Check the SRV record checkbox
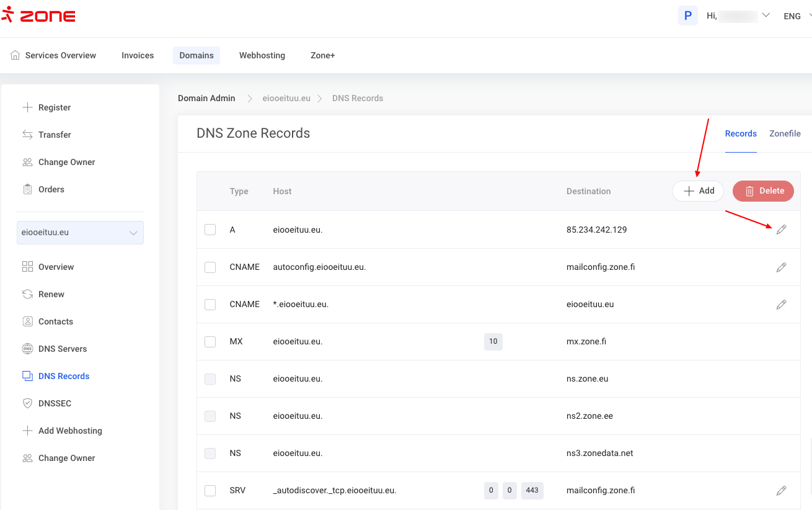This screenshot has height=510, width=812. [x=210, y=491]
